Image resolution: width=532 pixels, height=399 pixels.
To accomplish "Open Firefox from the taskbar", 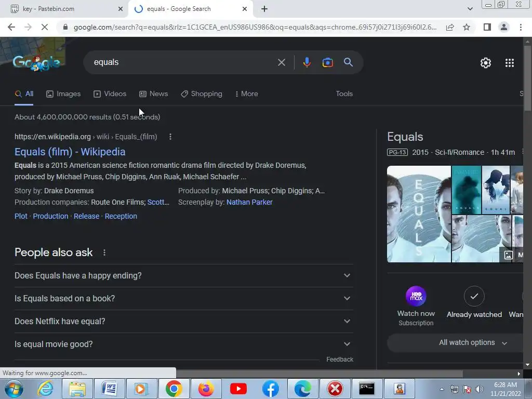I will [206, 389].
